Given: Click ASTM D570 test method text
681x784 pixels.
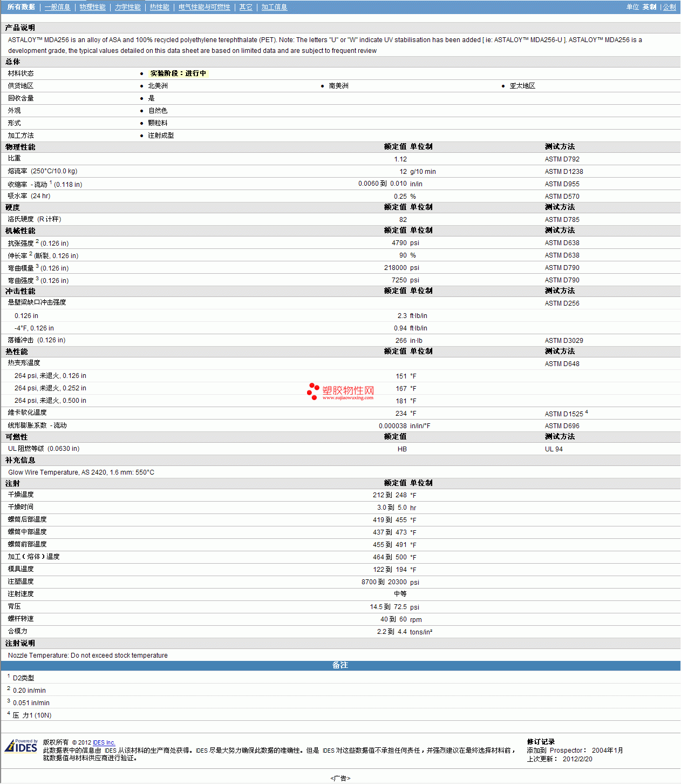Looking at the screenshot, I should pyautogui.click(x=562, y=197).
